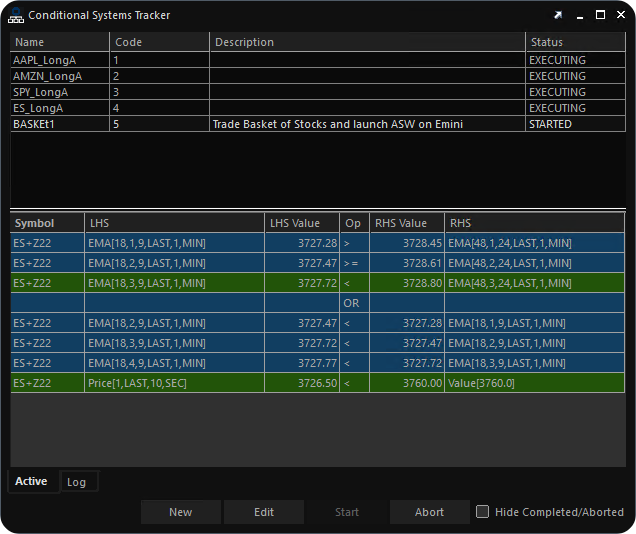Click LHS value 3727.28 cell
The image size is (636, 534).
click(x=302, y=243)
